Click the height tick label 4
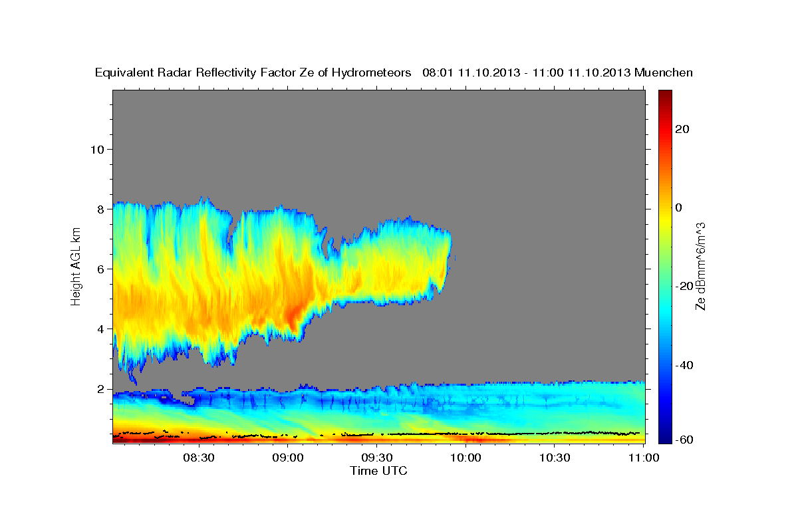This screenshot has height=532, width=798. point(102,329)
